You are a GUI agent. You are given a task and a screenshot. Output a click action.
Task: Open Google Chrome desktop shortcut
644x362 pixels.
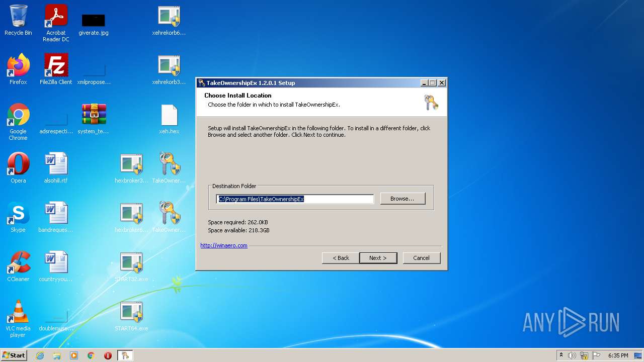[x=18, y=122]
